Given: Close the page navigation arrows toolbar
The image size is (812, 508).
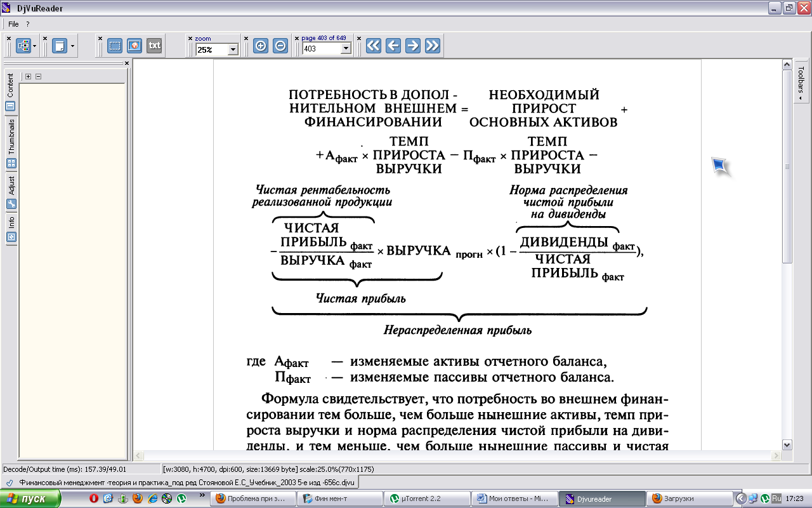Looking at the screenshot, I should point(360,38).
